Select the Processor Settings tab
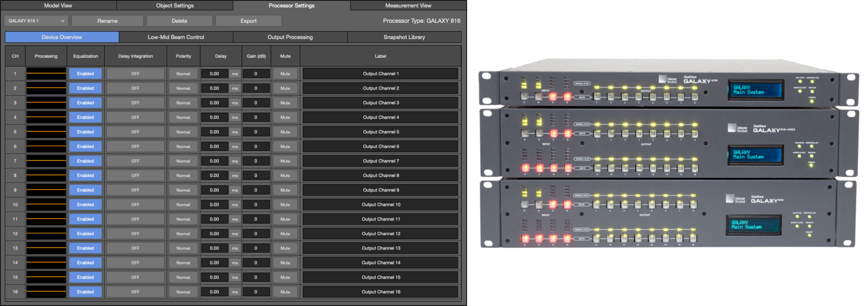868x306 pixels. 291,6
